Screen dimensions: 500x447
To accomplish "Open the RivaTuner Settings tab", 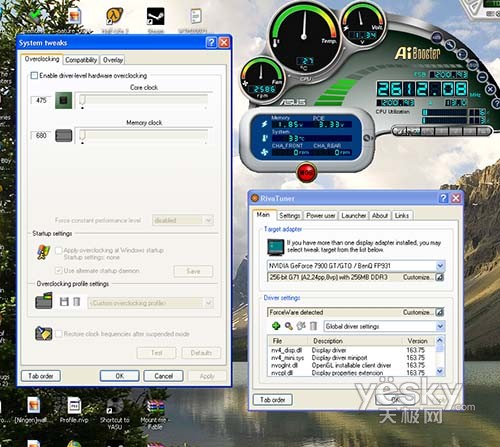I will pos(290,216).
